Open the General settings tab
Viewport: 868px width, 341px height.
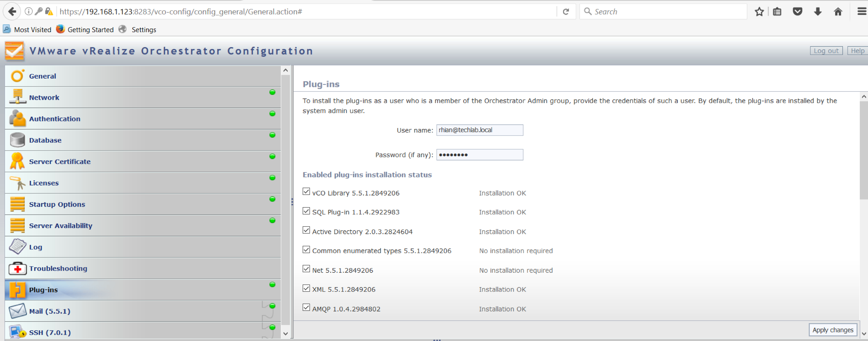(143, 76)
